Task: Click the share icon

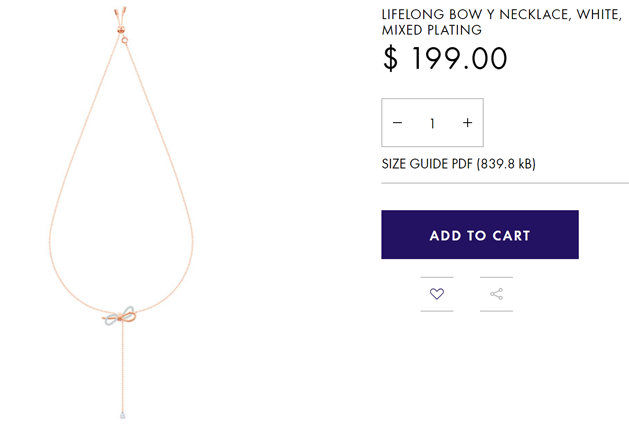Action: click(496, 294)
